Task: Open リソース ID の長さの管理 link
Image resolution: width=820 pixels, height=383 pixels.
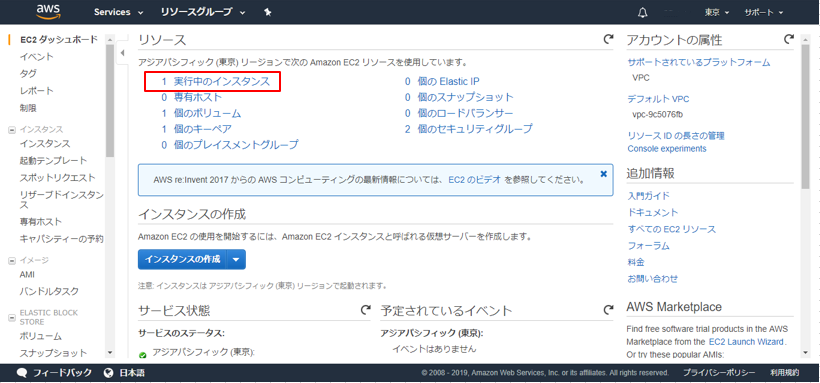Action: pyautogui.click(x=676, y=136)
